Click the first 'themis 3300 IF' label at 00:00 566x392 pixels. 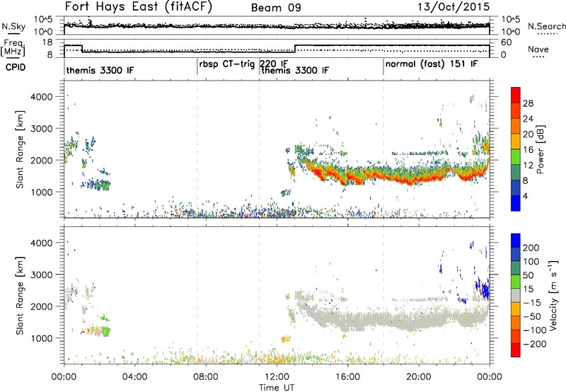coord(100,70)
